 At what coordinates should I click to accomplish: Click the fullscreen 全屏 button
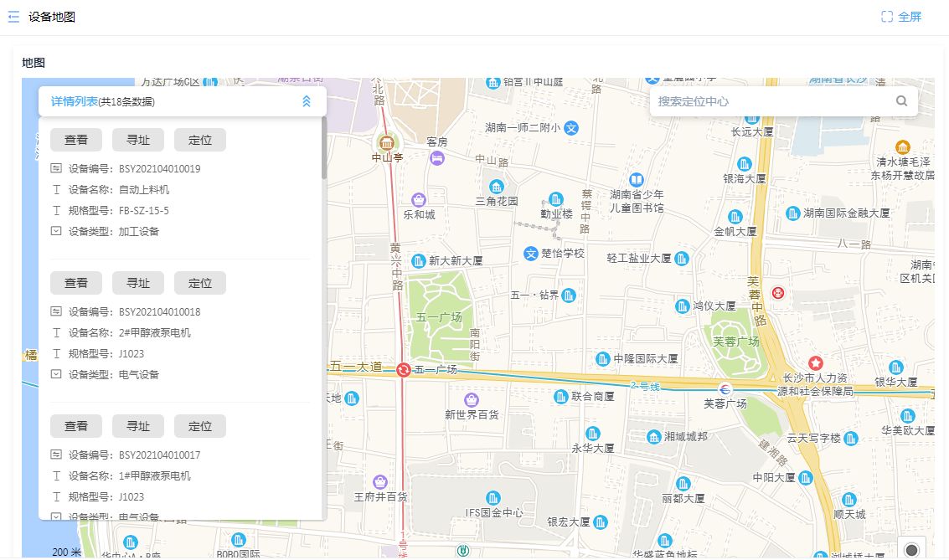tap(901, 17)
